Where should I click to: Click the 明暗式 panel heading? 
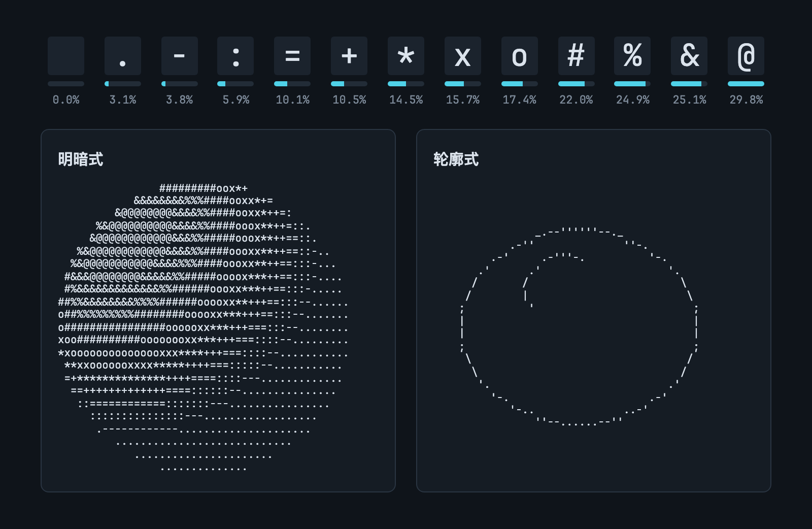(81, 159)
